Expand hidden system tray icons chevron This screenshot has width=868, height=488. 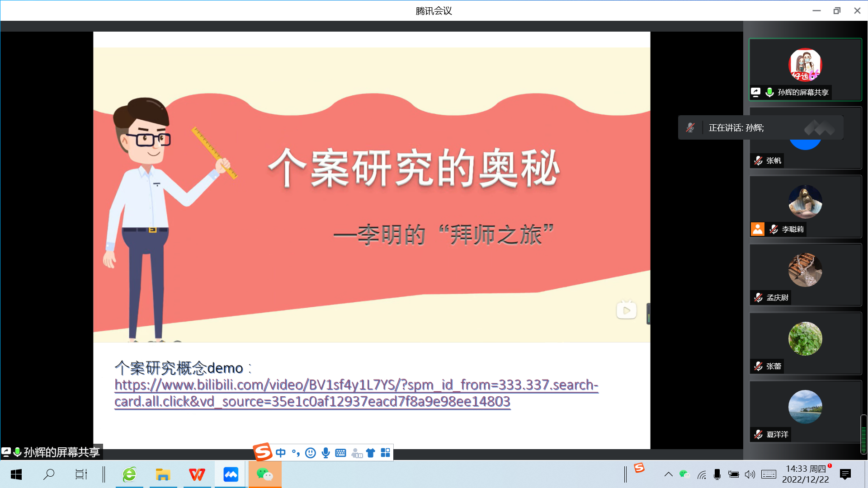(x=668, y=474)
